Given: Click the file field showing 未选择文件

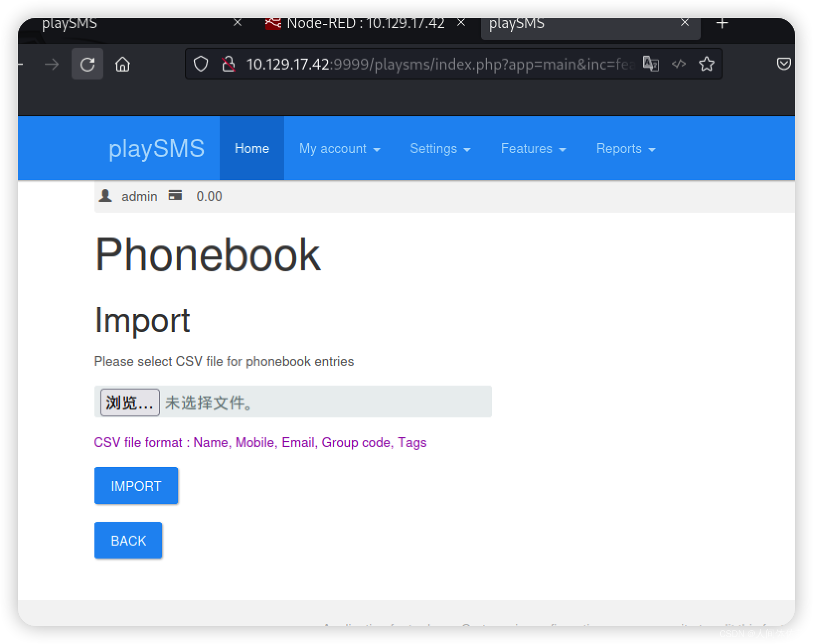Looking at the screenshot, I should [x=293, y=402].
